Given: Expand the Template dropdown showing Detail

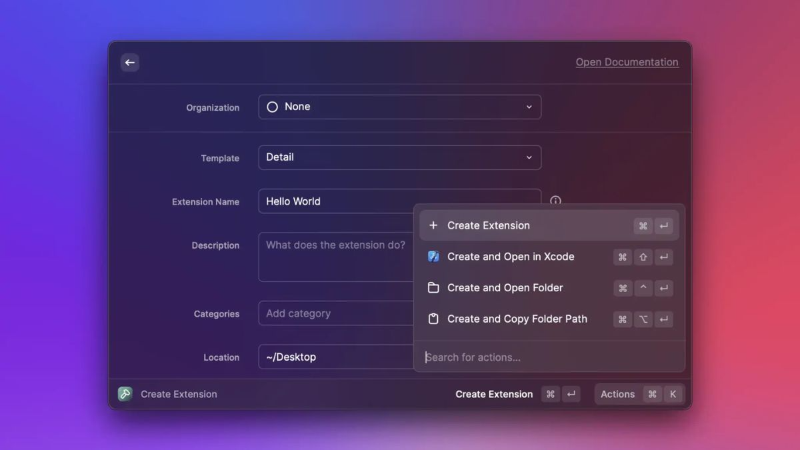Looking at the screenshot, I should pos(399,158).
